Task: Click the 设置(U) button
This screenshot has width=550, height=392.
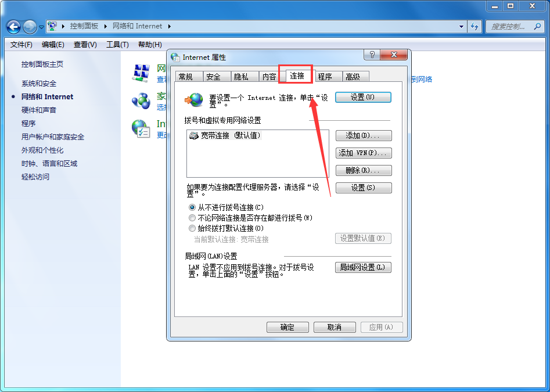Action: (363, 98)
